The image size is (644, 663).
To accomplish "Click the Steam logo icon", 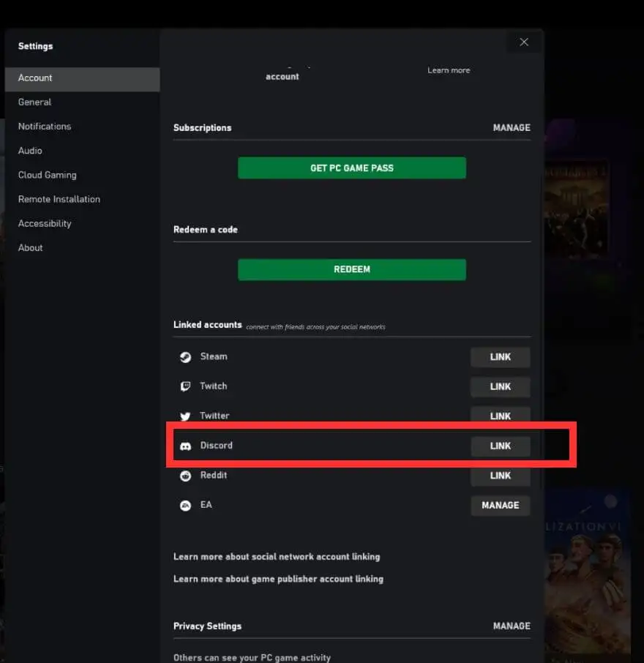I will pyautogui.click(x=185, y=357).
